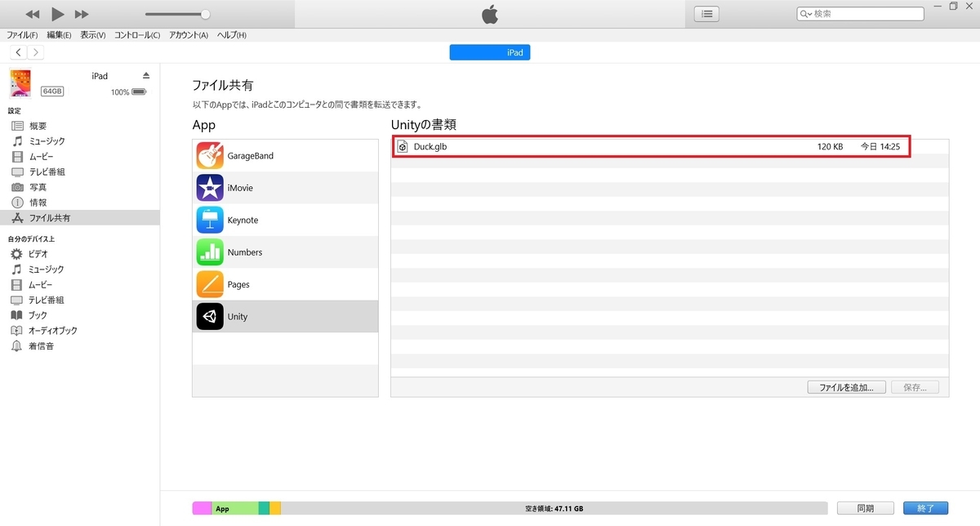
Task: Click the Duck.glb file icon
Action: click(x=403, y=147)
